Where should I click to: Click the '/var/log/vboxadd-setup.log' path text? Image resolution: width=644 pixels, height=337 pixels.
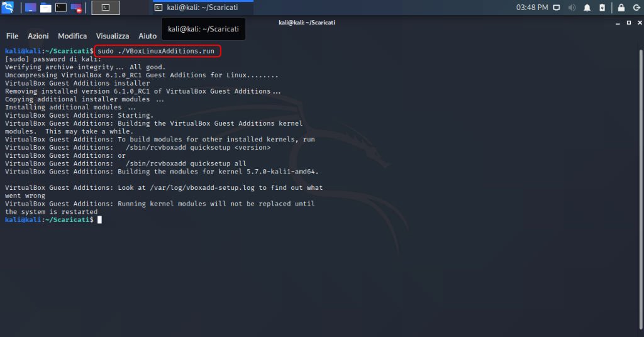(202, 187)
